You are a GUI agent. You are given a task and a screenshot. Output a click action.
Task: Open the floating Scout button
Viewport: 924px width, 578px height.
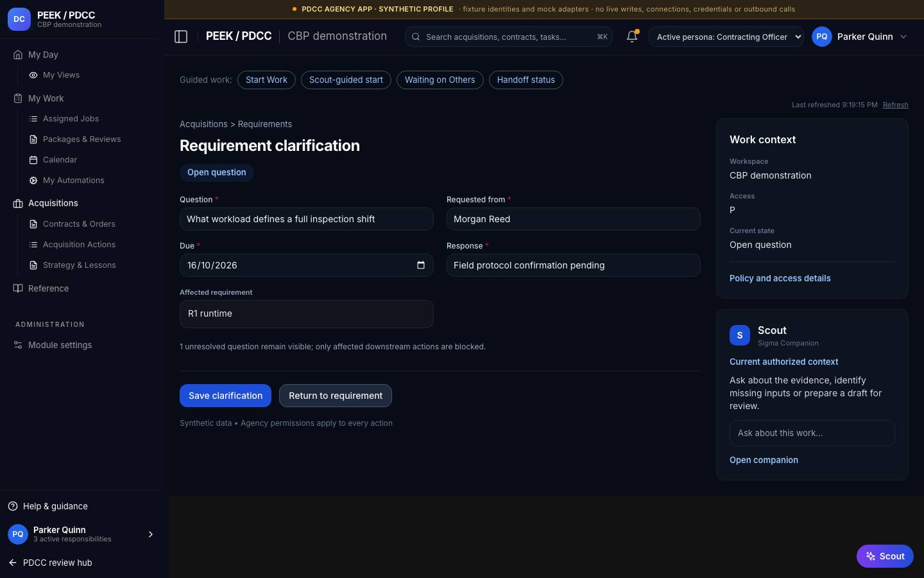pos(885,556)
